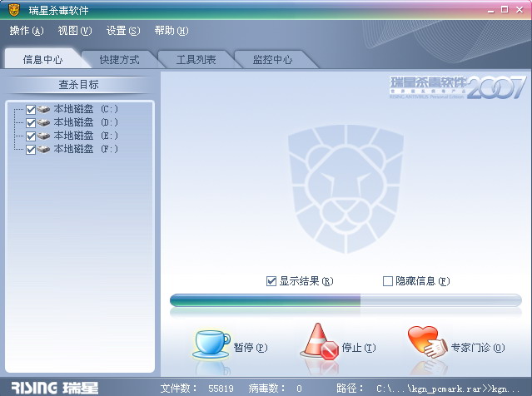Click the drive icon for 本地磁盘 (E:)
The width and height of the screenshot is (532, 396).
coord(43,136)
